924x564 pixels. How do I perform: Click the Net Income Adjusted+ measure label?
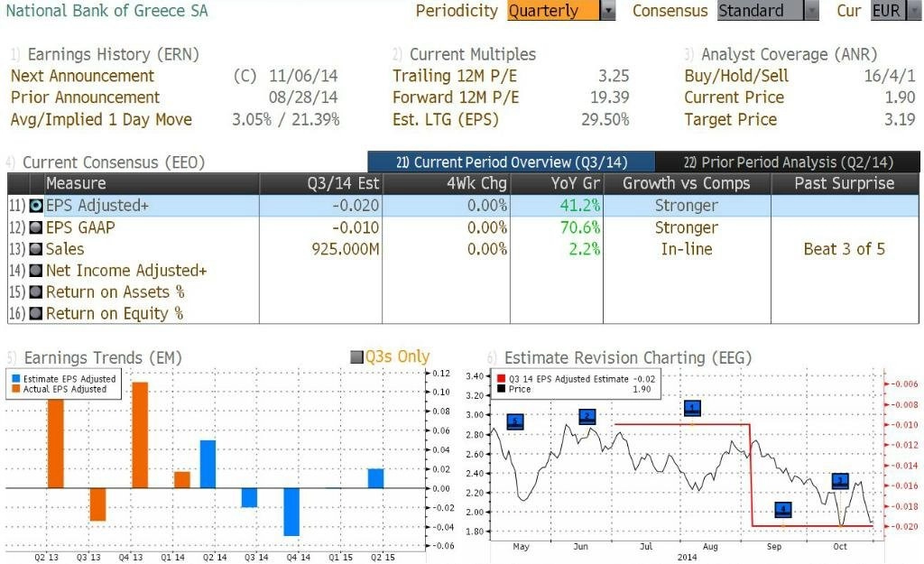click(x=126, y=271)
